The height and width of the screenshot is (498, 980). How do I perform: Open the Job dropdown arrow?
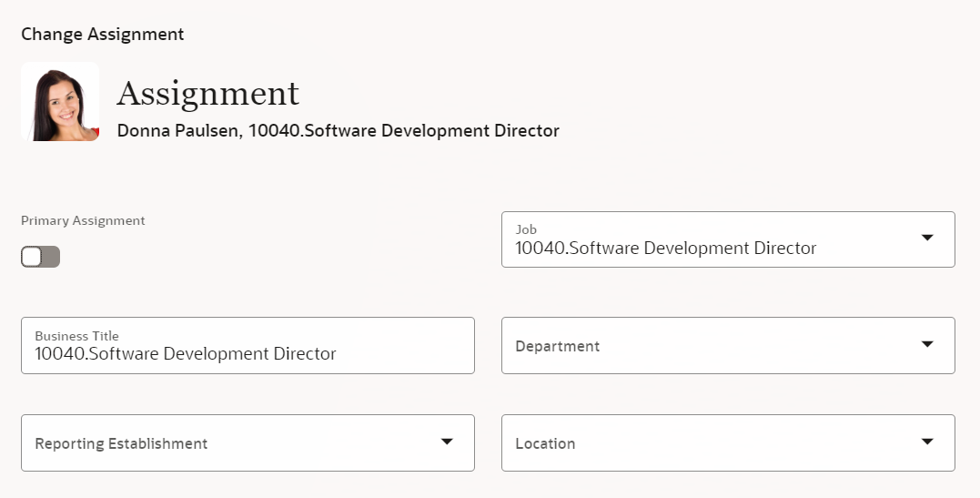(927, 238)
